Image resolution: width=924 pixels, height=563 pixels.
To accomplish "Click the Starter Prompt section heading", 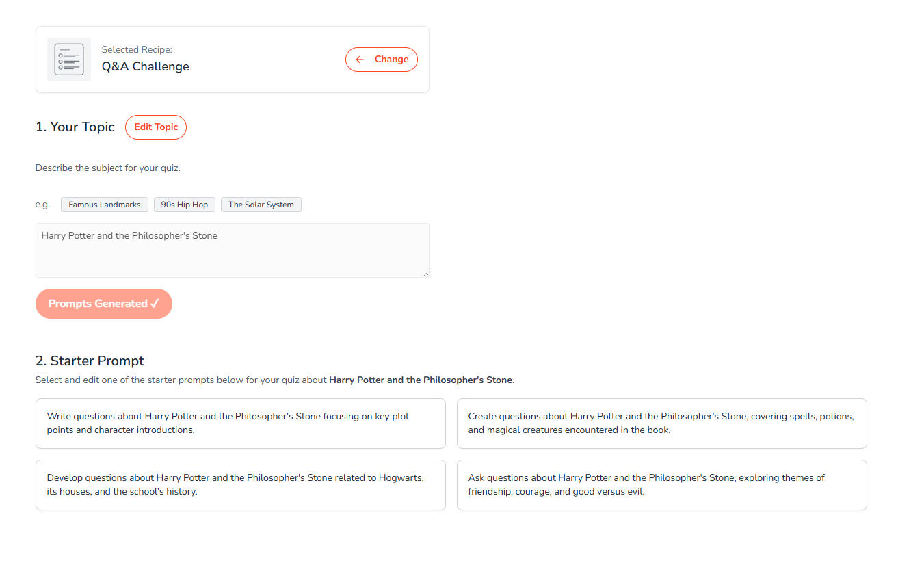I will click(89, 361).
